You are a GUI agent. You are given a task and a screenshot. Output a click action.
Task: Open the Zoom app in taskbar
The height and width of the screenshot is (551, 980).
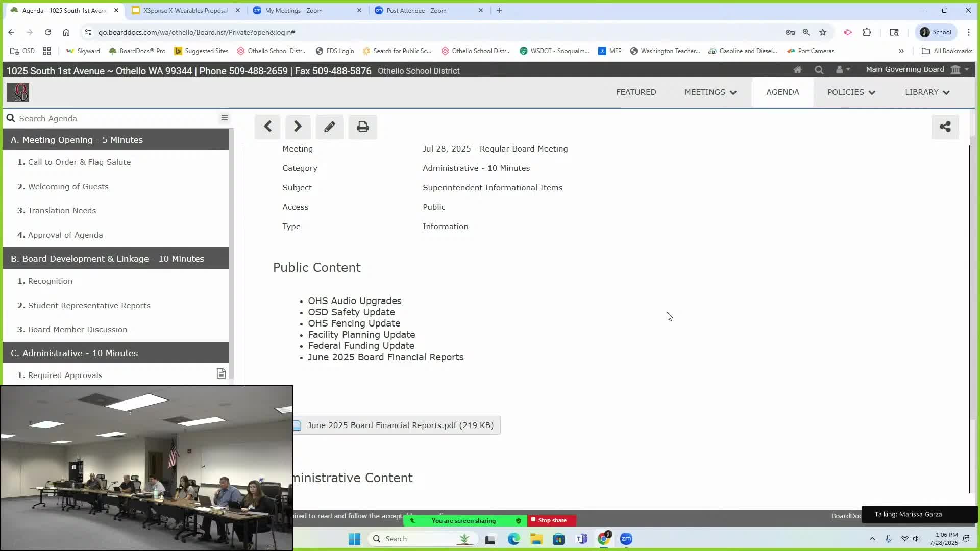coord(626,539)
